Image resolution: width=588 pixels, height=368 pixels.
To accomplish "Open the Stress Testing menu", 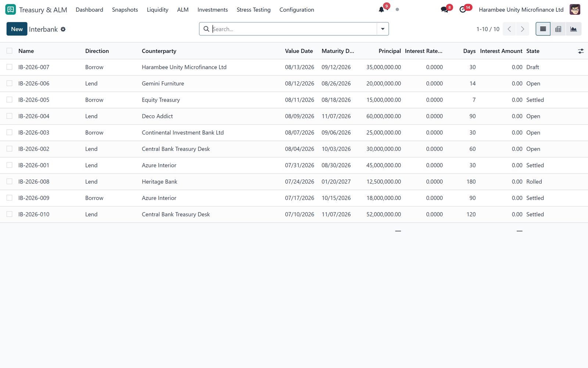I will [x=254, y=10].
